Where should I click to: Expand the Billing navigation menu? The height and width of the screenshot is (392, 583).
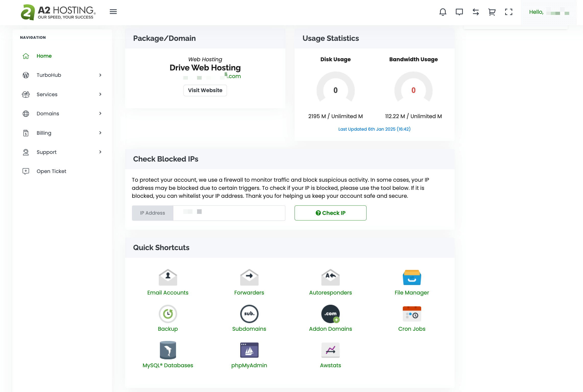[44, 133]
